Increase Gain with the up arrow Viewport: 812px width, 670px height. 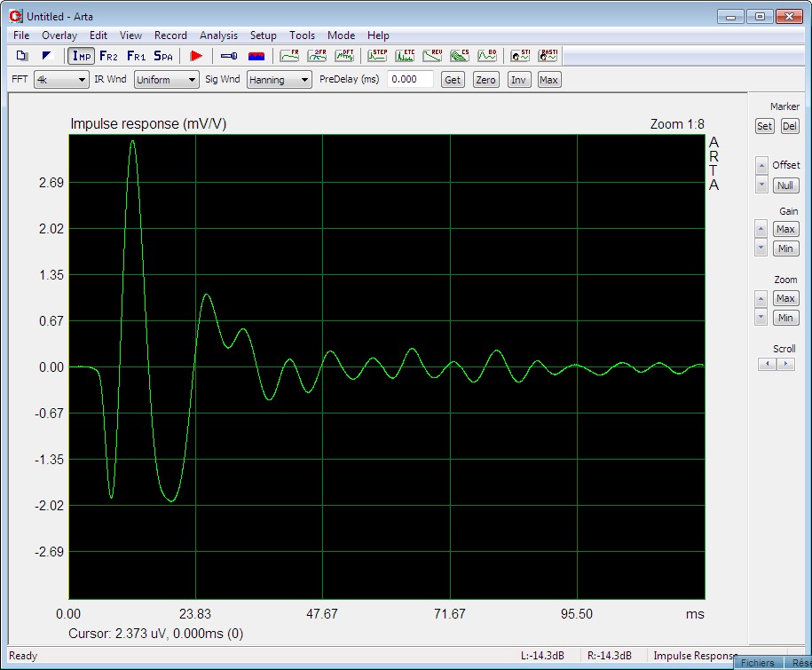761,228
